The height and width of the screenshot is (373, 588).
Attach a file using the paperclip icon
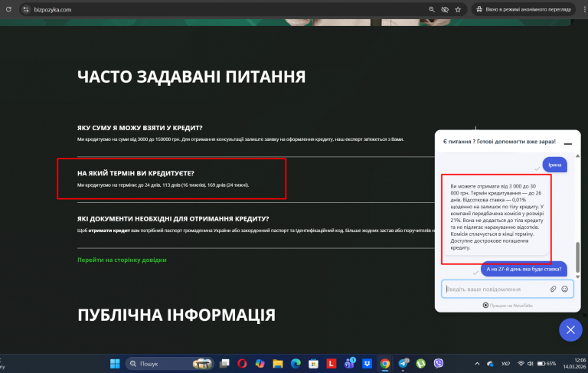point(553,289)
